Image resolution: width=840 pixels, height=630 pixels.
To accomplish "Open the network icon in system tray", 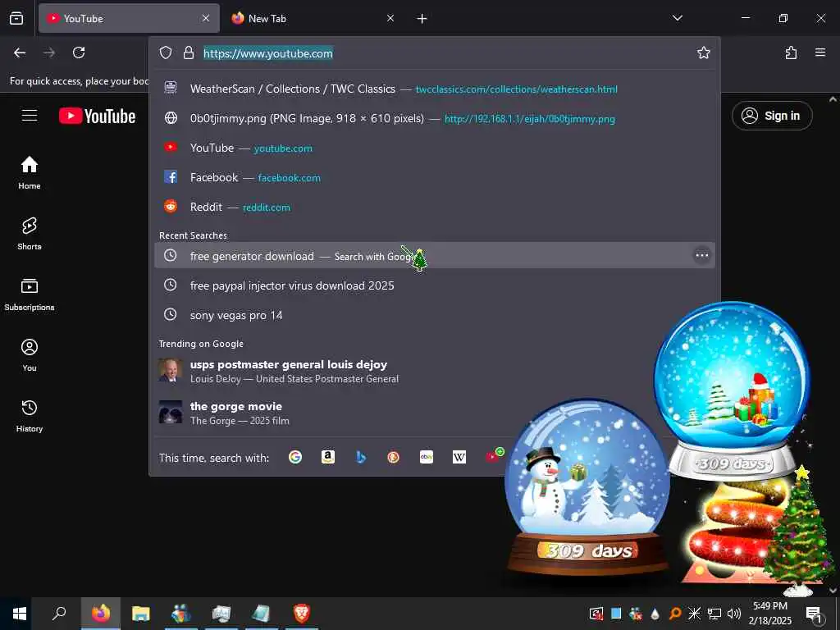I will click(714, 614).
